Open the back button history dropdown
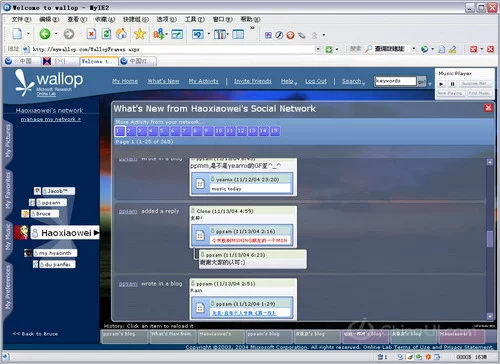Viewport: 500px width, 364px height. point(56,34)
